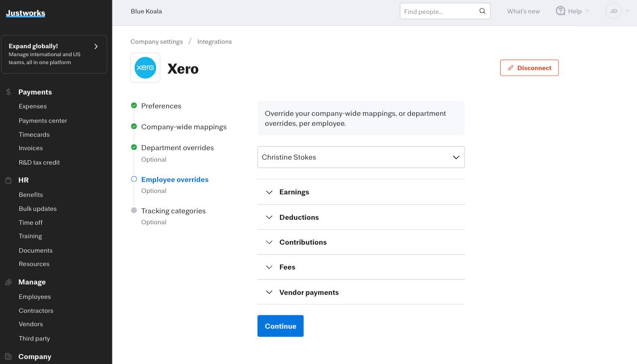Click the Manage people icon
The image size is (637, 364).
8,282
